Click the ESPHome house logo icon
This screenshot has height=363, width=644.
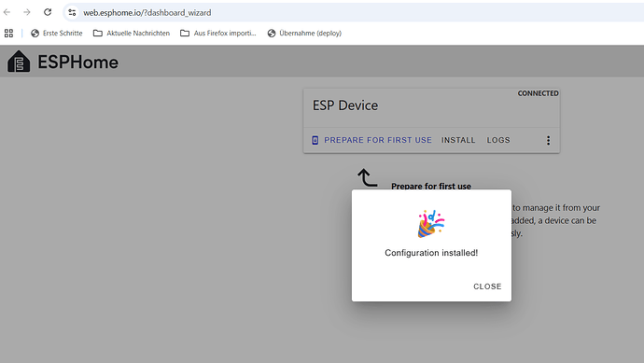coord(19,62)
